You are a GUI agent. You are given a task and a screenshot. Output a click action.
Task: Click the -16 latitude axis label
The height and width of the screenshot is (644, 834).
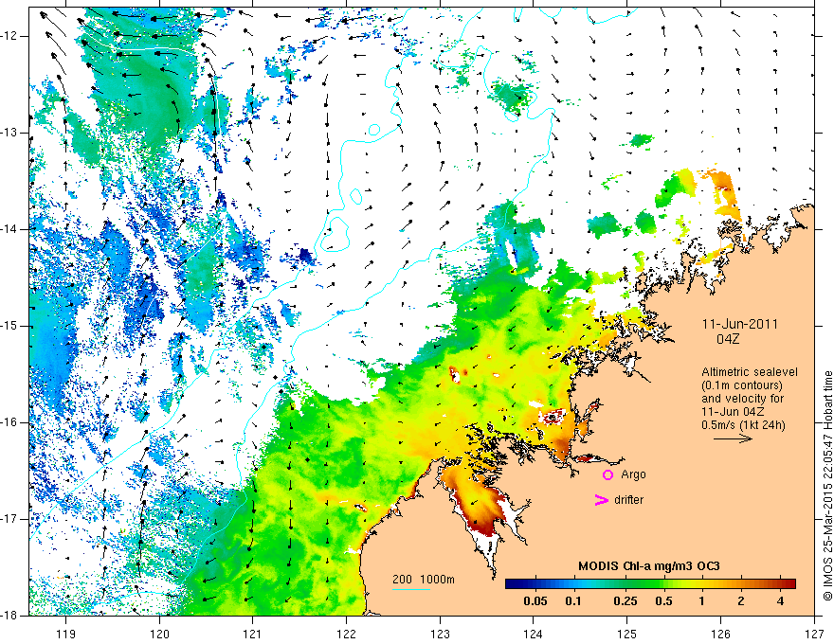tap(10, 423)
